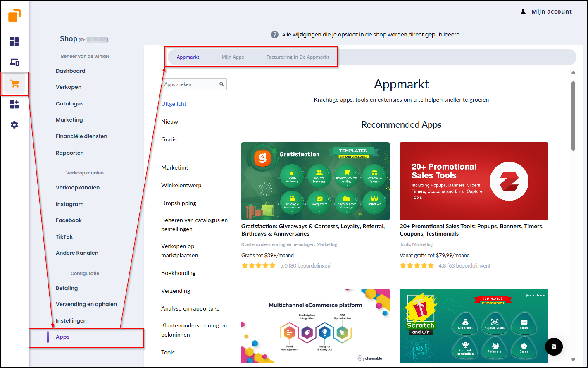
Task: Click the orange logo in sidebar
Action: coord(14,15)
